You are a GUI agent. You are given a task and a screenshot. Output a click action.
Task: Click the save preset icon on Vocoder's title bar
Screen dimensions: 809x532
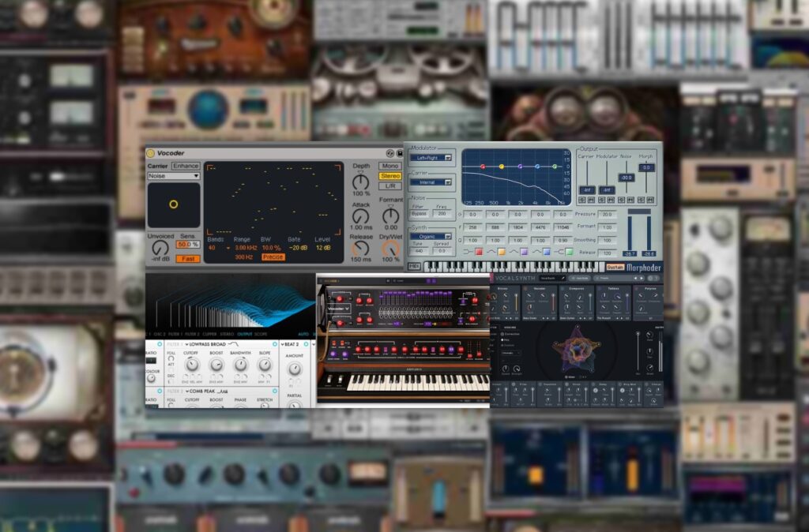[399, 152]
